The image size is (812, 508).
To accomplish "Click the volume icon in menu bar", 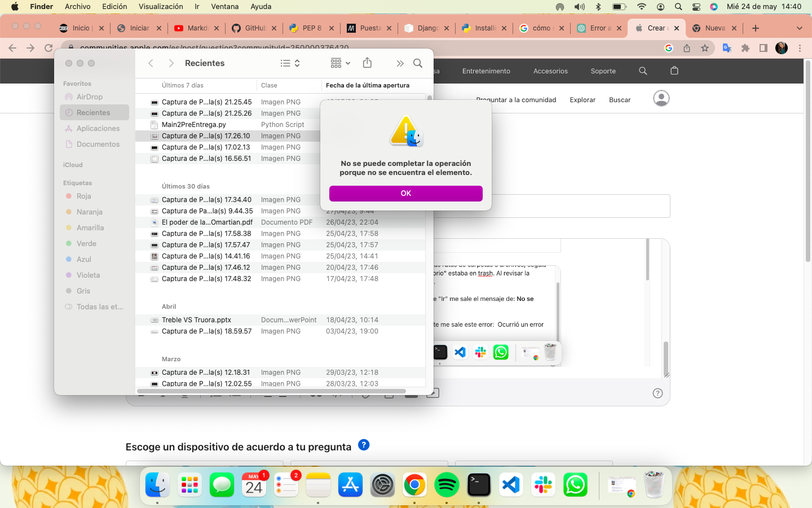I will pos(580,7).
